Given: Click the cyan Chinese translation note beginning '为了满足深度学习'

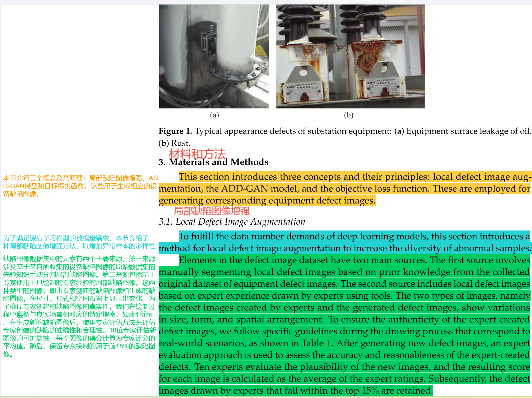Looking at the screenshot, I should (x=79, y=242).
